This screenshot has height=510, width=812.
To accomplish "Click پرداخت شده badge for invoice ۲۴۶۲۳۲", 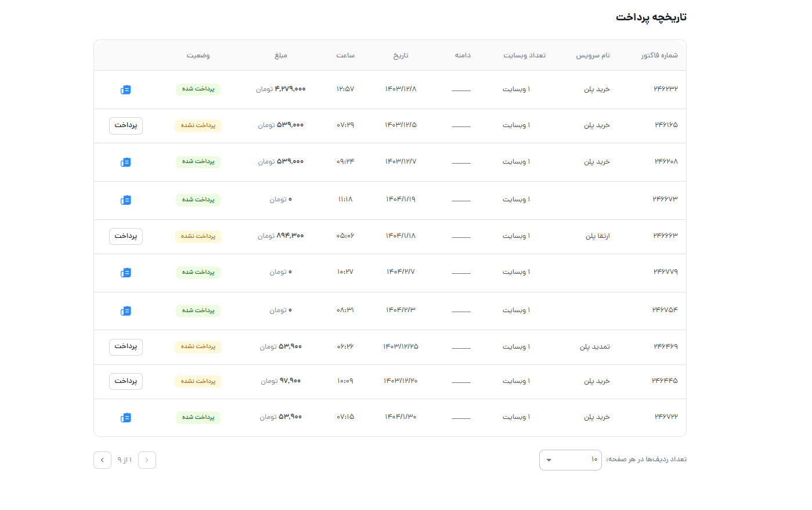I will coord(198,89).
